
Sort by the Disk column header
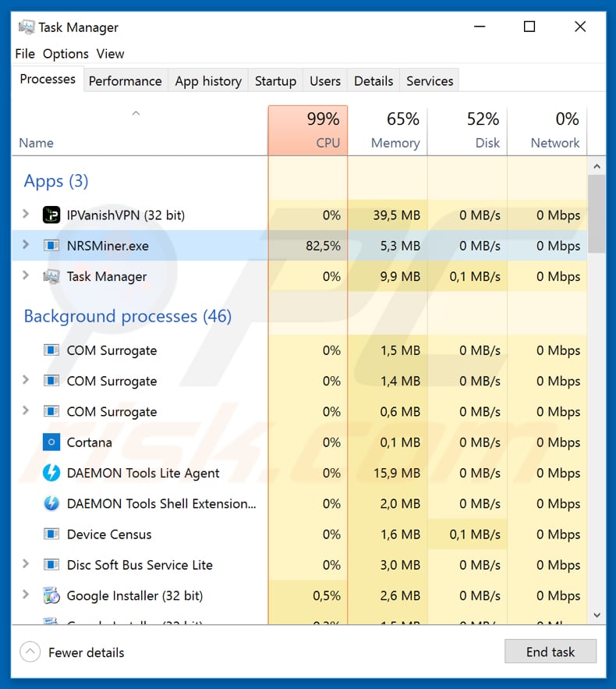(468, 131)
